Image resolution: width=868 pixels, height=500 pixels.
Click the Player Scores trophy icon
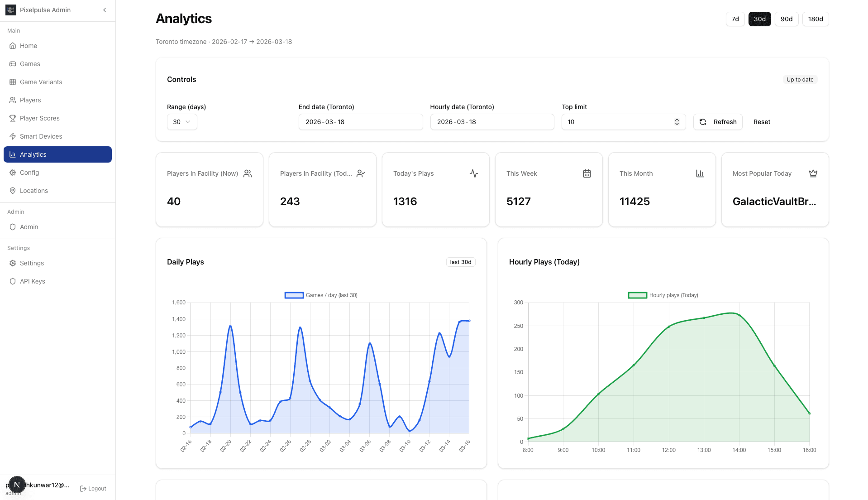pyautogui.click(x=13, y=118)
